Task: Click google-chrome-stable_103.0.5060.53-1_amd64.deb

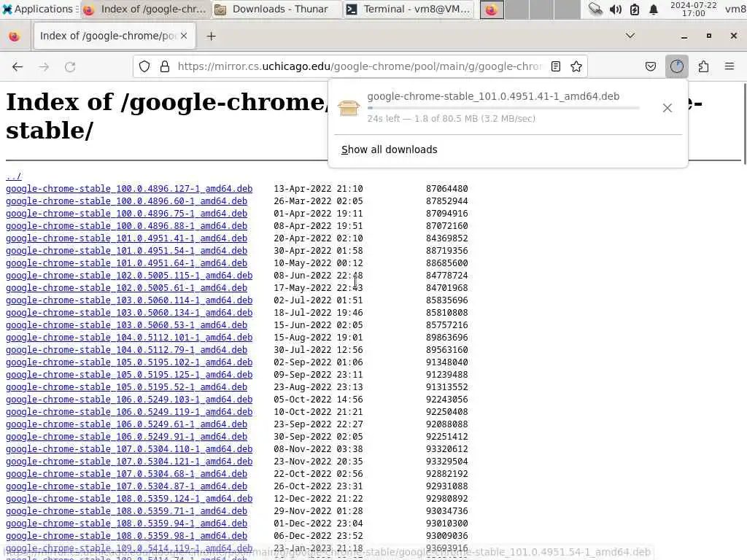Action: 127,324
